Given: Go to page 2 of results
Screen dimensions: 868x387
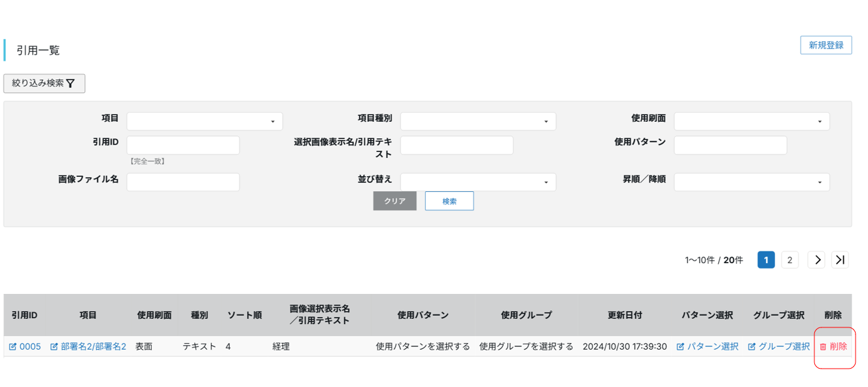Looking at the screenshot, I should click(790, 260).
